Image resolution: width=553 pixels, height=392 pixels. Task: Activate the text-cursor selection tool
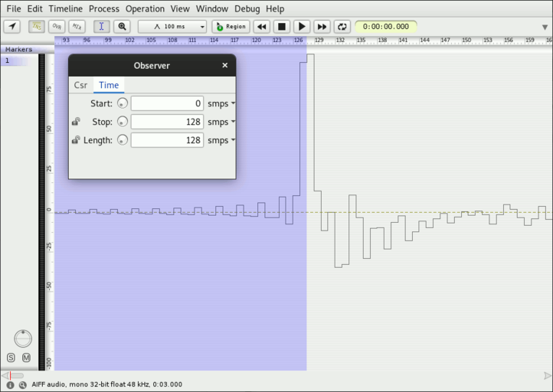pos(101,27)
